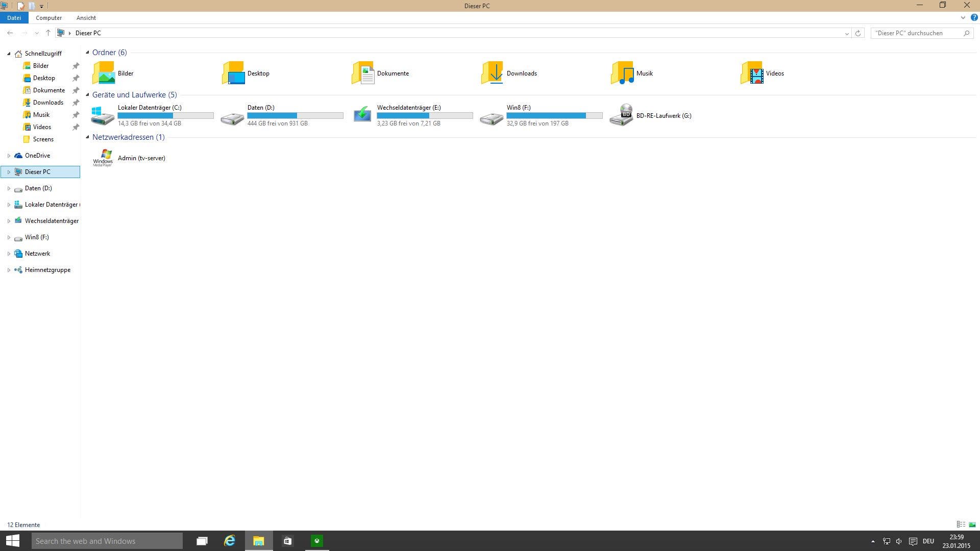Click the search magnifier icon
The height and width of the screenshot is (551, 980).
click(966, 33)
